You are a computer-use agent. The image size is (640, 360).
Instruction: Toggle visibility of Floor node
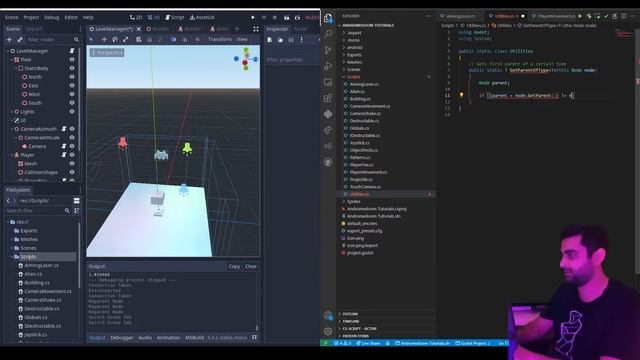click(x=72, y=60)
